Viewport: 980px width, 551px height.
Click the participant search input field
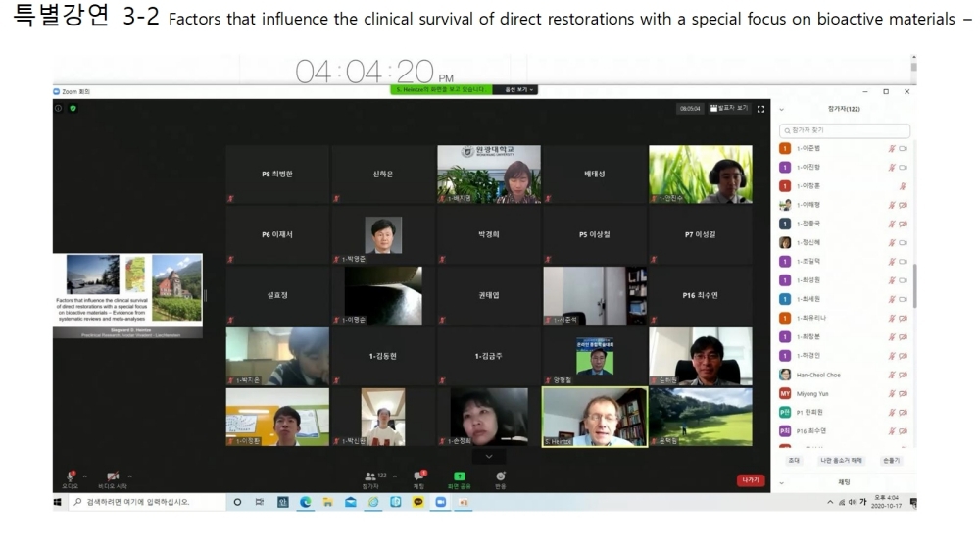(x=845, y=130)
